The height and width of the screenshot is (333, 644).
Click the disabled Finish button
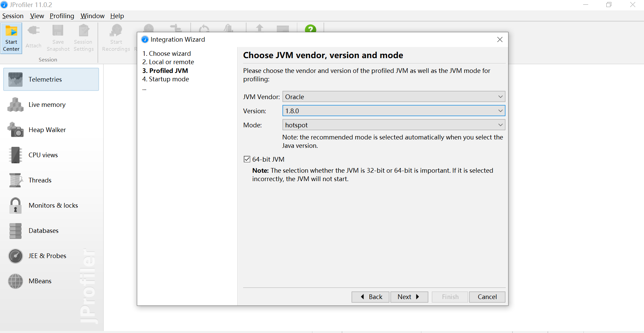click(x=450, y=297)
